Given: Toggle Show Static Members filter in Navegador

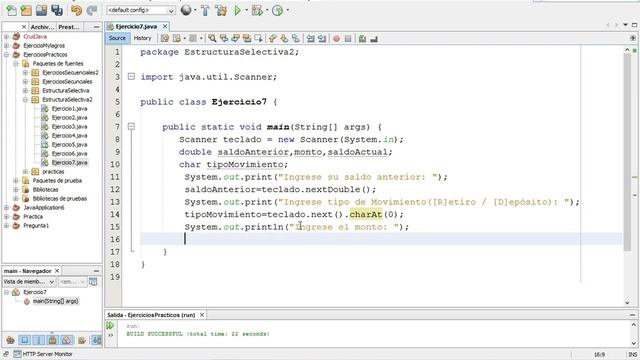Looking at the screenshot, I should click(x=38, y=340).
